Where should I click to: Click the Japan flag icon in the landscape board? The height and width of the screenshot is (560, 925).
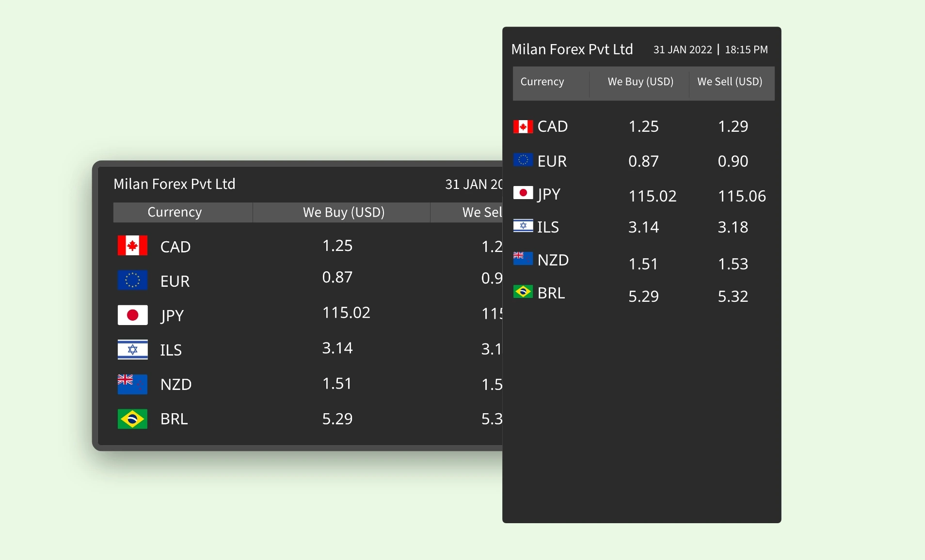[x=132, y=315]
